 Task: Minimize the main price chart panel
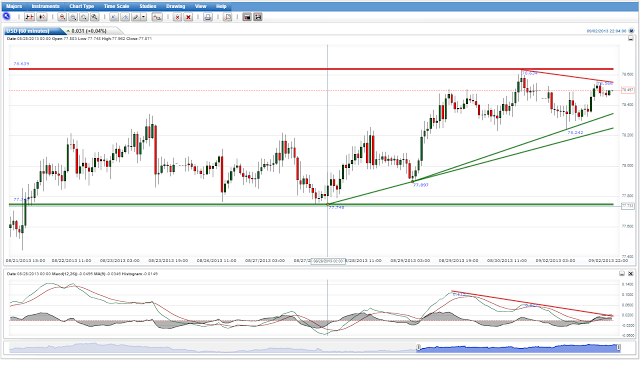631,38
